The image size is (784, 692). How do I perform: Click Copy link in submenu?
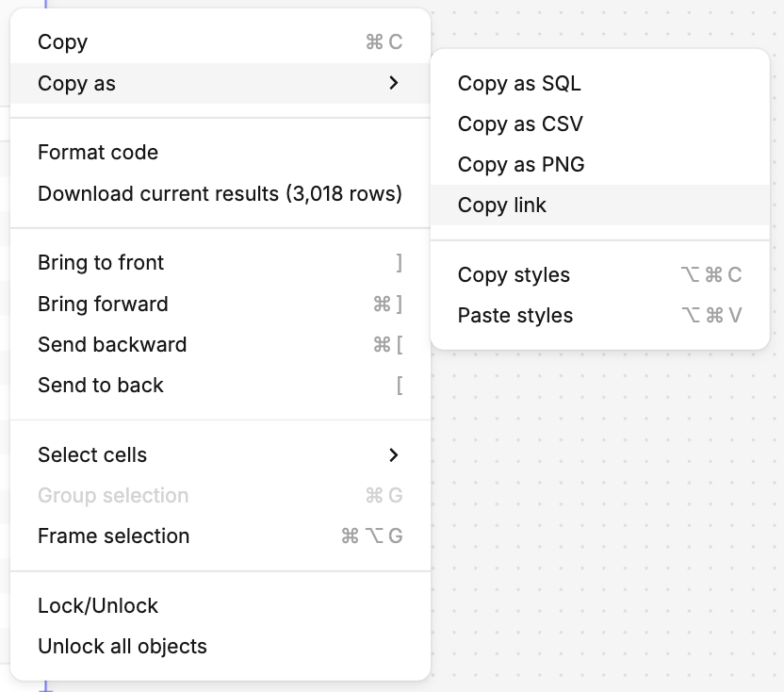point(502,206)
